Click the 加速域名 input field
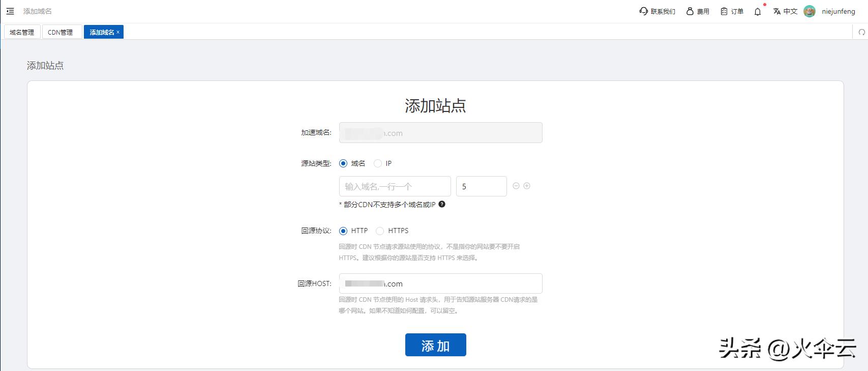 440,133
